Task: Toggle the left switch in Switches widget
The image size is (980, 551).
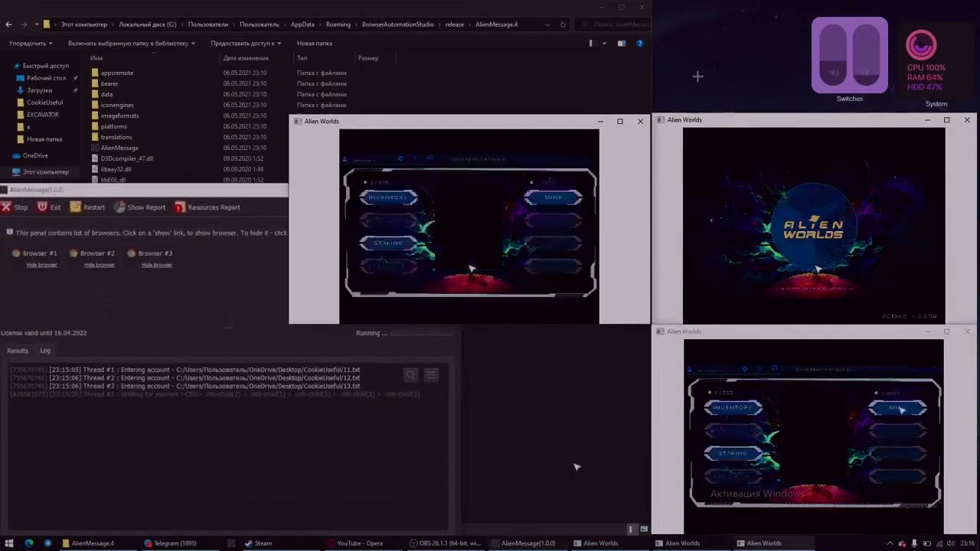Action: tap(834, 54)
